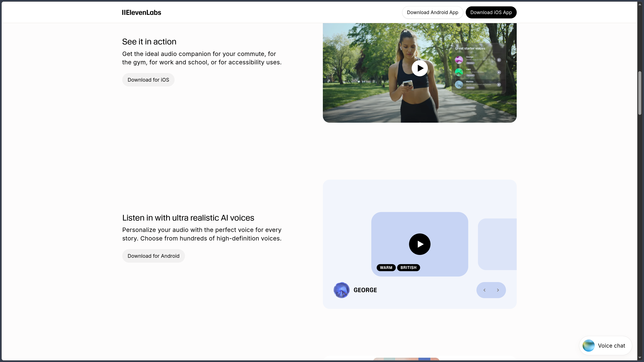Preview Liam voice in video overlay
Viewport: 644px width, 362px height.
pos(499,72)
